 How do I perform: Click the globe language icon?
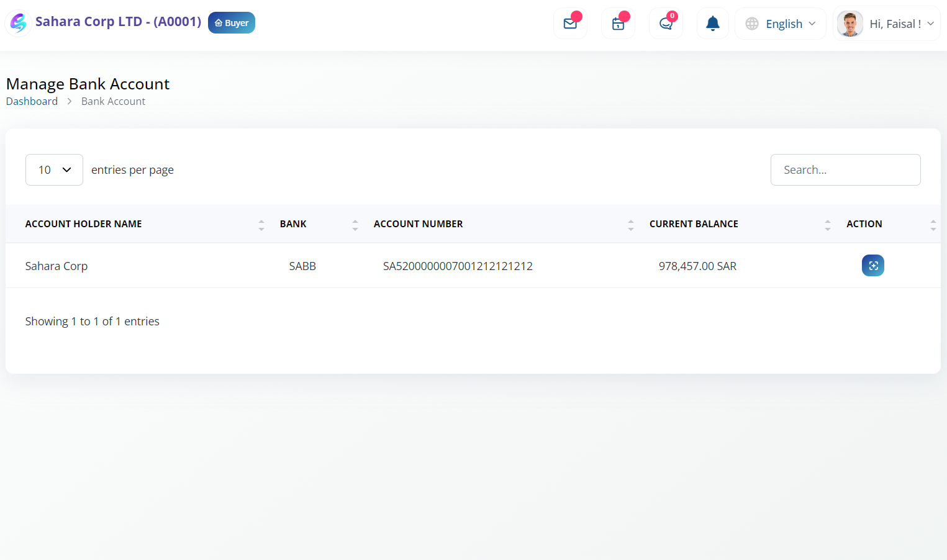(x=752, y=24)
